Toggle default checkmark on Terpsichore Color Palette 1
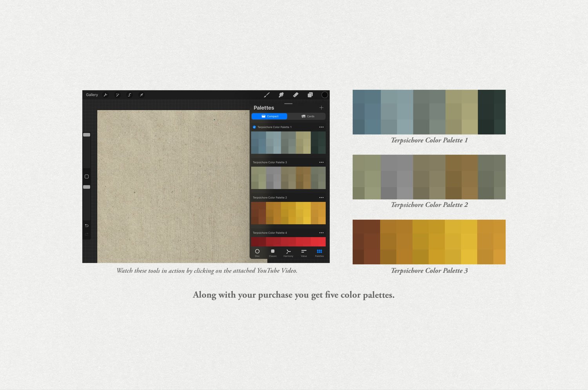Screen dimensions: 588x390 pyautogui.click(x=254, y=127)
